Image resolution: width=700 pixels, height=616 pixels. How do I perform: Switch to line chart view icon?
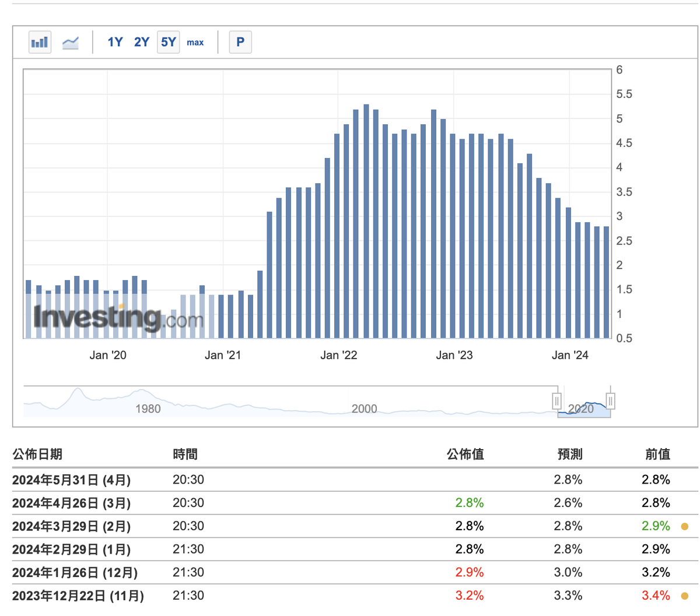71,42
